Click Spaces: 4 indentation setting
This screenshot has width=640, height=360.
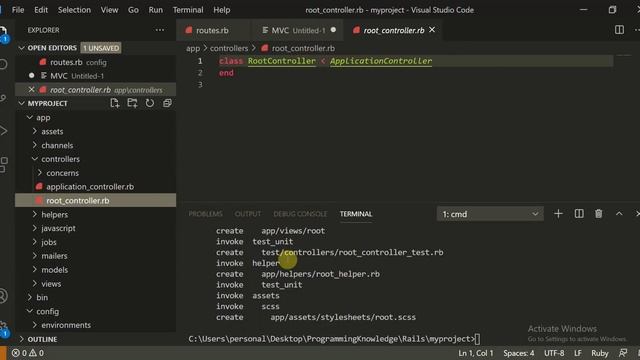pyautogui.click(x=518, y=353)
